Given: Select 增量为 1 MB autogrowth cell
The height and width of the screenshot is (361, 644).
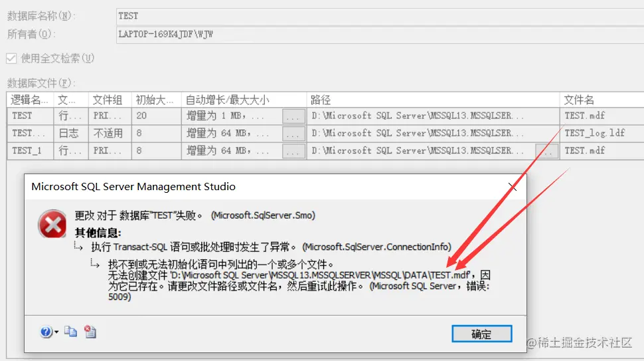Looking at the screenshot, I should click(x=232, y=116).
